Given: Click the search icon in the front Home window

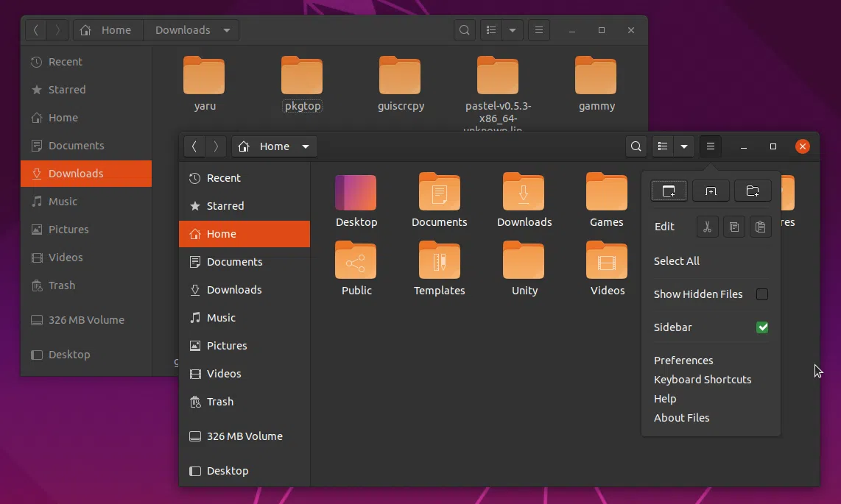Looking at the screenshot, I should click(636, 146).
